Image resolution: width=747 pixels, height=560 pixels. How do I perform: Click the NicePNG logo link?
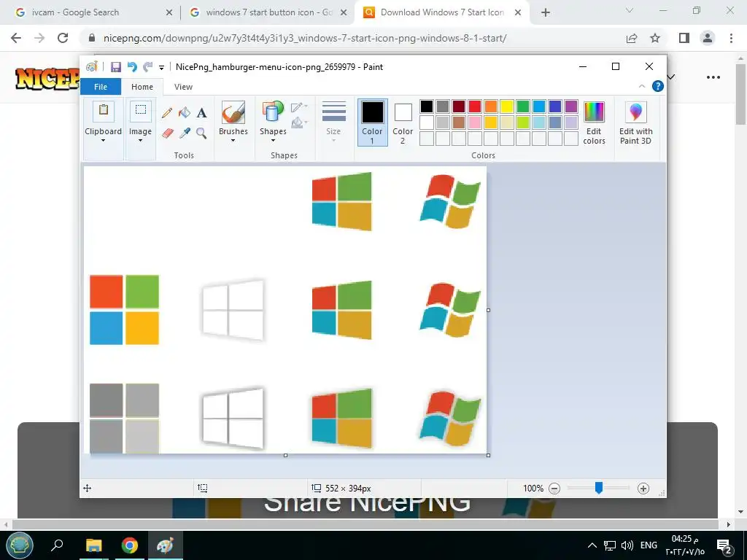[47, 78]
